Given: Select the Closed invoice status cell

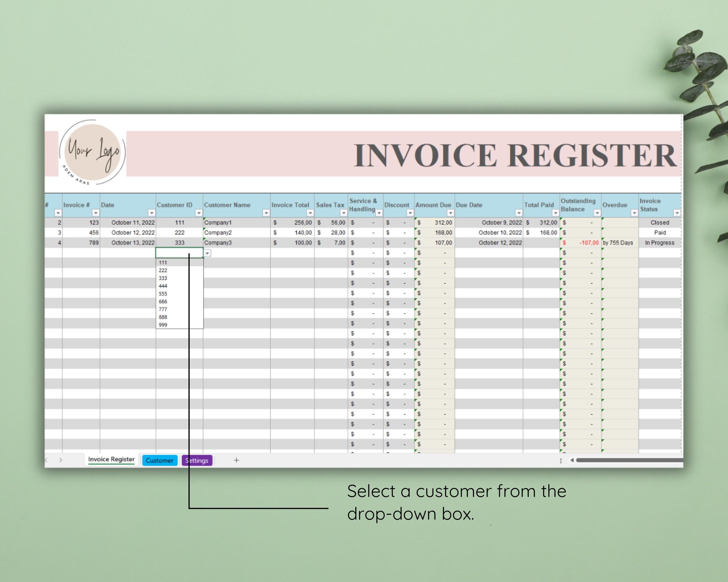Looking at the screenshot, I should tap(660, 223).
